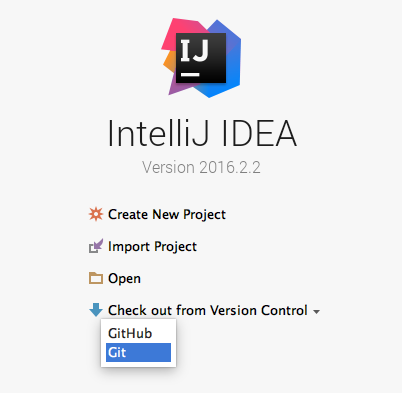The width and height of the screenshot is (402, 393).
Task: Start a project via Create New Project
Action: pyautogui.click(x=167, y=214)
